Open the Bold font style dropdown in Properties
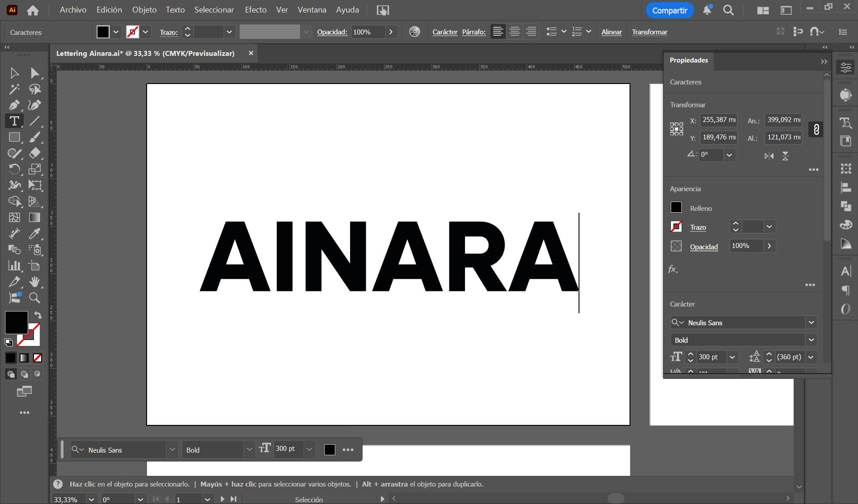 (811, 340)
